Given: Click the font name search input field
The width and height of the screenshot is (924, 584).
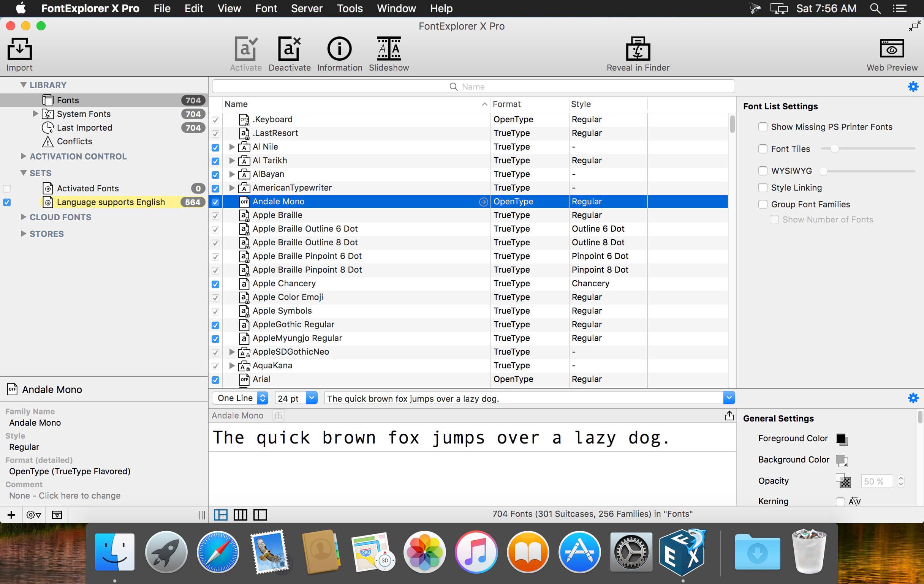Looking at the screenshot, I should click(x=473, y=86).
